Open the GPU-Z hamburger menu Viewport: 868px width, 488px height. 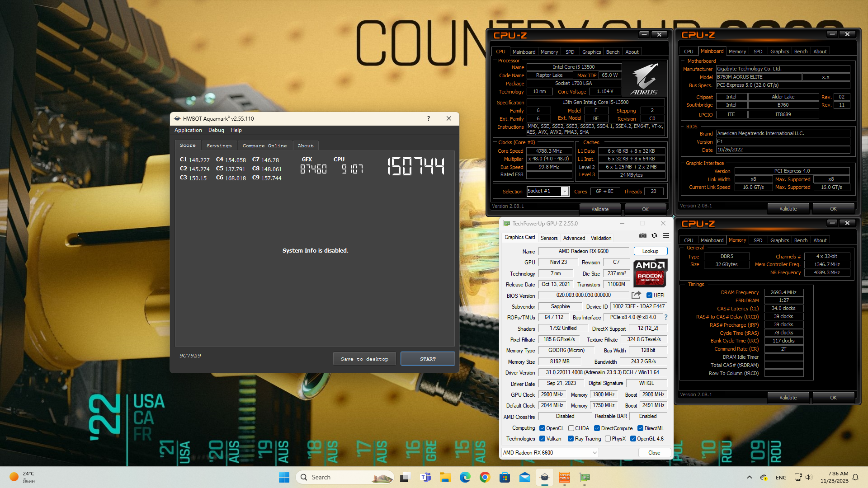pyautogui.click(x=666, y=235)
